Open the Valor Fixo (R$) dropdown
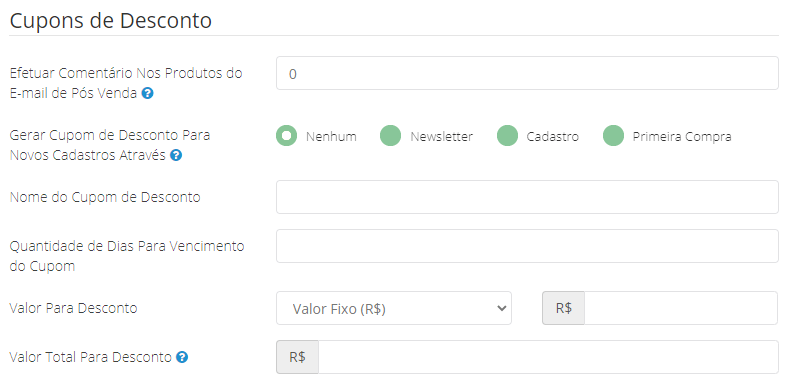The image size is (790, 383). pyautogui.click(x=394, y=308)
